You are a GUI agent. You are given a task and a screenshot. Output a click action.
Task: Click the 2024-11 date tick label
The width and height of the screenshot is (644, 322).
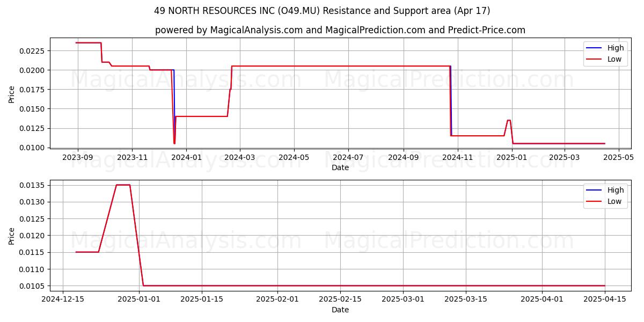tap(458, 157)
